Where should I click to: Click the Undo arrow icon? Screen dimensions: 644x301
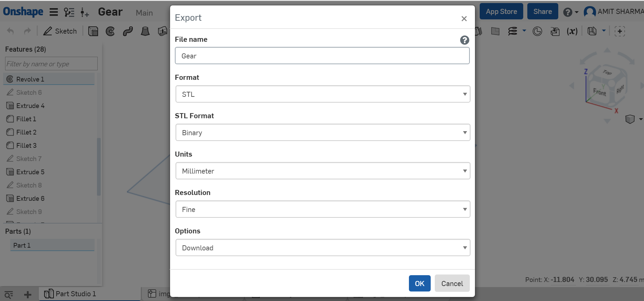click(x=11, y=31)
